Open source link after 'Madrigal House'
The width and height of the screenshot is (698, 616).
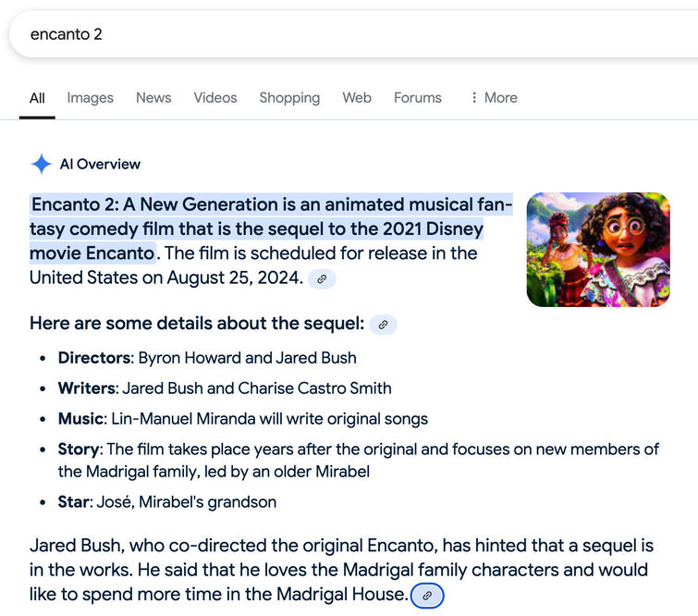(427, 596)
